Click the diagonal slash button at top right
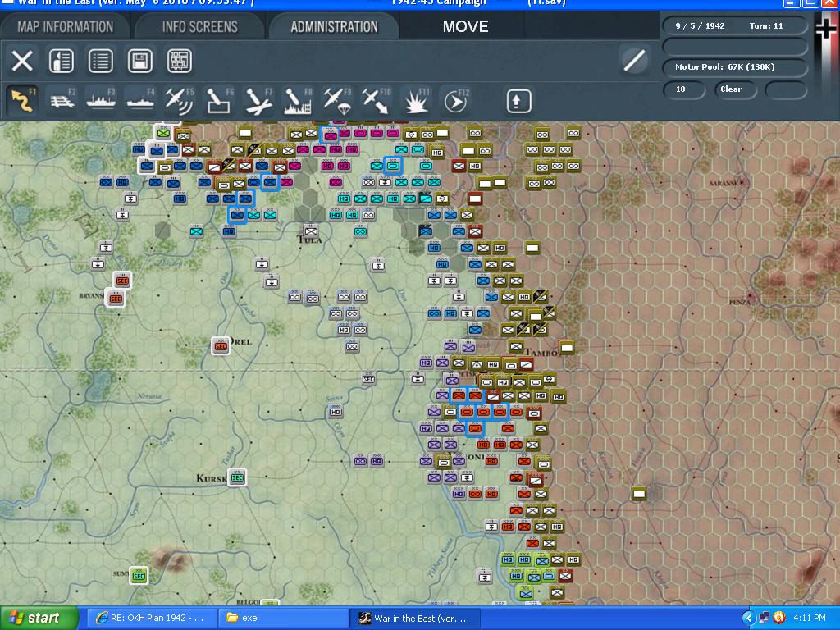This screenshot has height=630, width=840. (x=634, y=60)
